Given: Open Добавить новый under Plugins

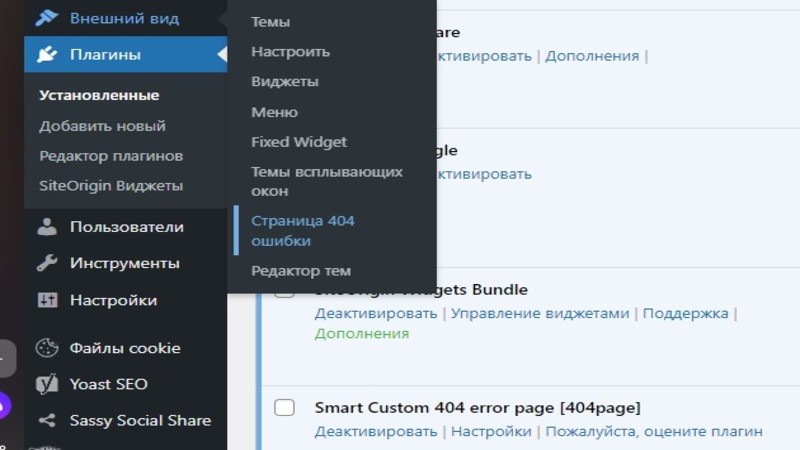Looking at the screenshot, I should click(x=103, y=126).
